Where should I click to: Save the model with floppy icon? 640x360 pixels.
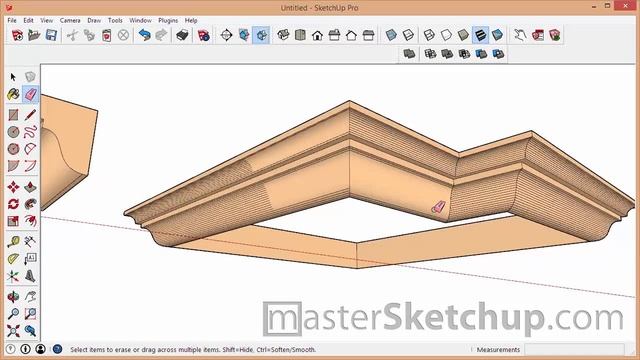[51, 35]
